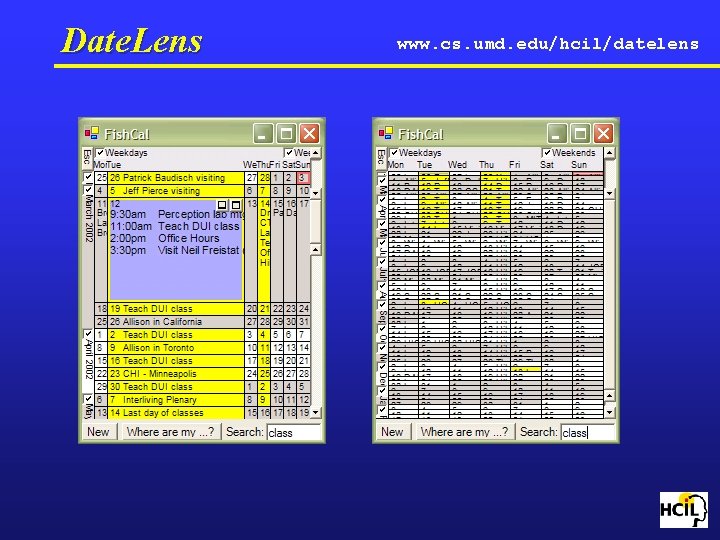Click Esc button in right FishCal window

point(381,158)
